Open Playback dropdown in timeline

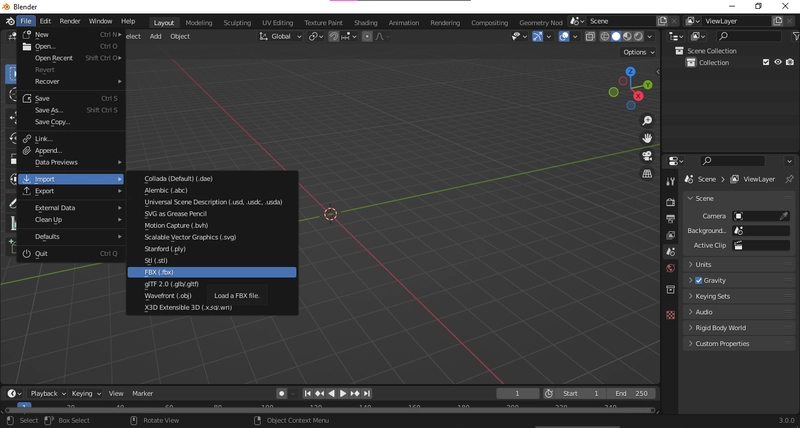[x=47, y=393]
